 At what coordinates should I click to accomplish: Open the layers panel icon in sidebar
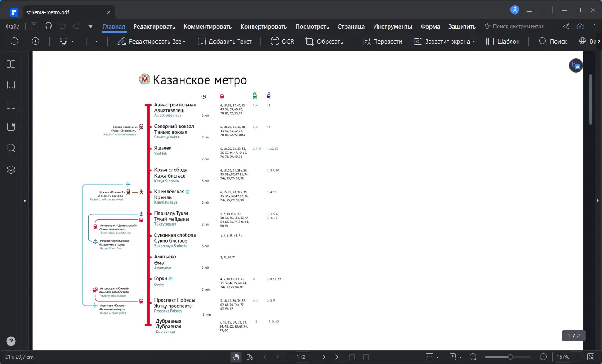11,170
